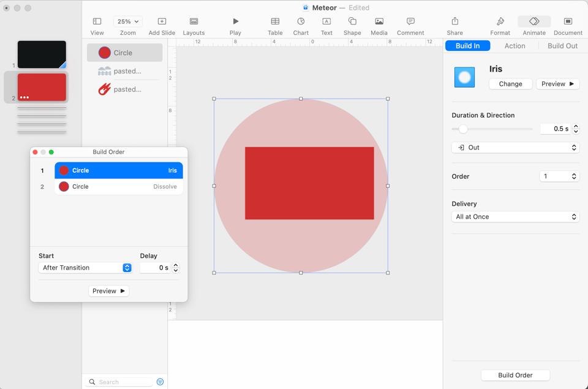Switch to the Build Out tab
Screen dimensions: 588x389
pos(561,45)
